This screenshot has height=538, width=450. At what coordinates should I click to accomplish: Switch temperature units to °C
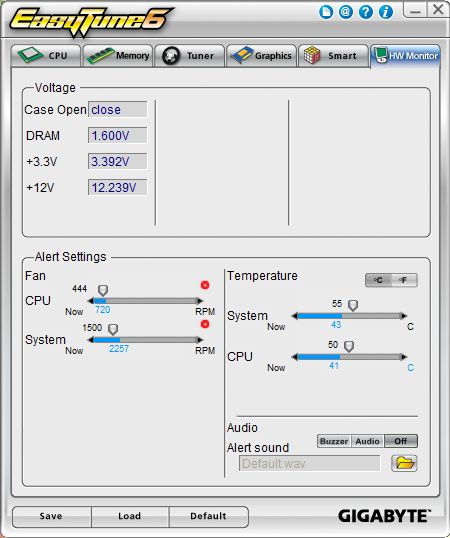378,280
